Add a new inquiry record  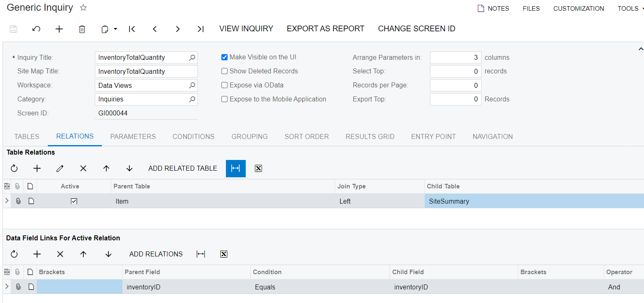[59, 29]
